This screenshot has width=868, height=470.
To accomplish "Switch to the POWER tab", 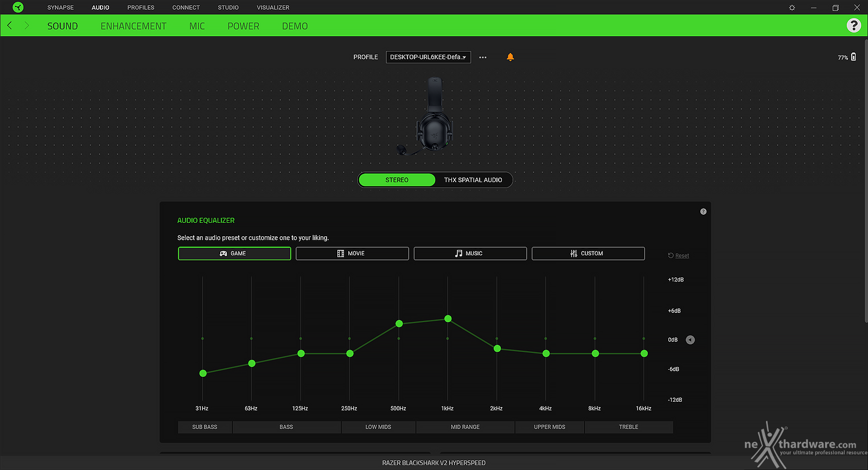I will tap(243, 26).
